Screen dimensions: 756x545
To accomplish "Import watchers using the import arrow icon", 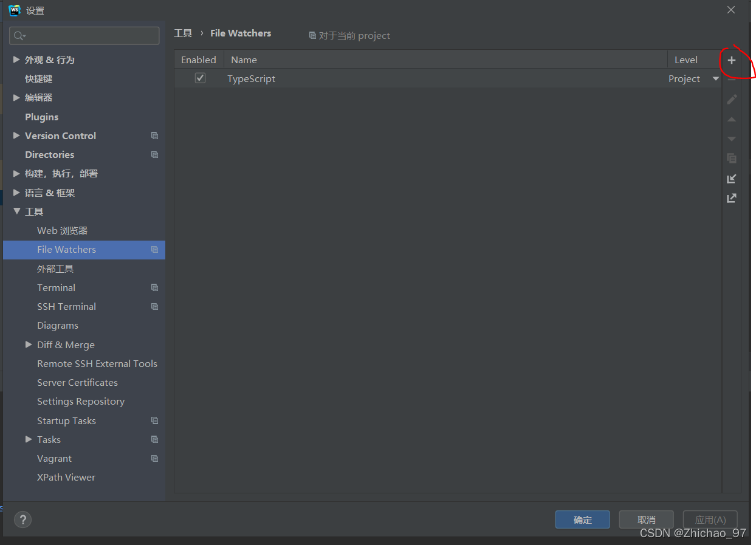I will (x=732, y=178).
